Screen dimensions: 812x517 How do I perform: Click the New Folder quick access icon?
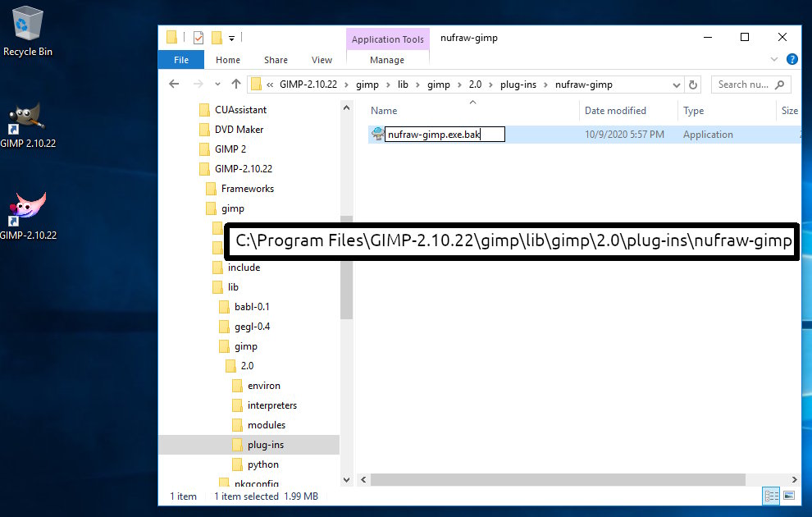click(217, 37)
